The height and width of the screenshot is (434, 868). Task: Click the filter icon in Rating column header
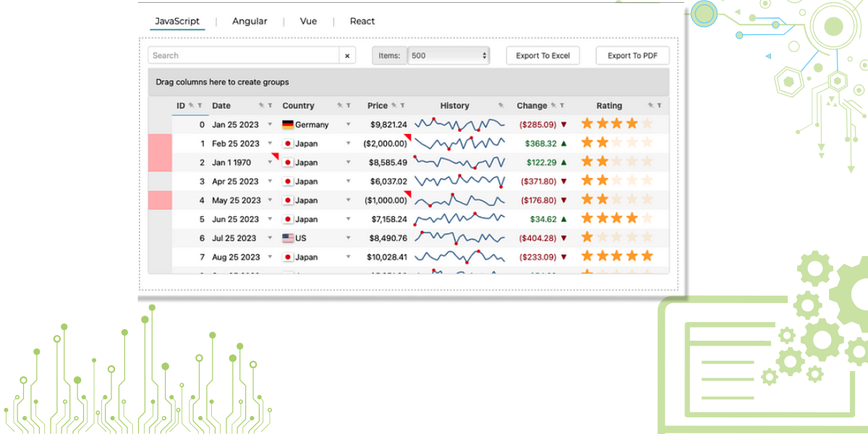659,106
